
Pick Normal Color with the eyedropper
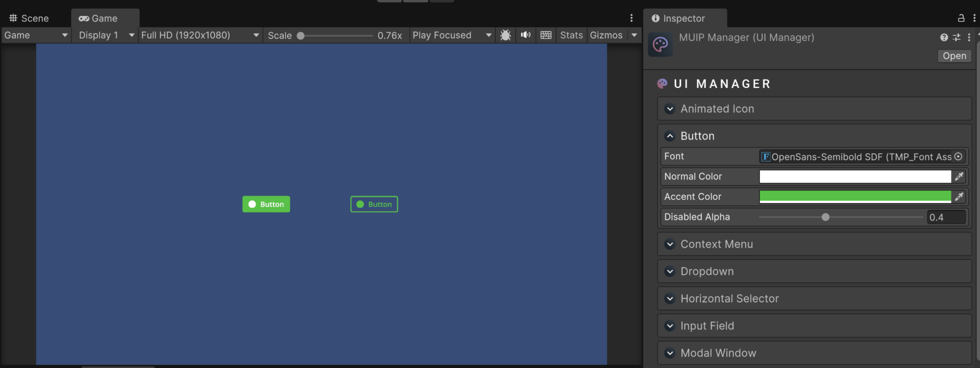pos(959,177)
